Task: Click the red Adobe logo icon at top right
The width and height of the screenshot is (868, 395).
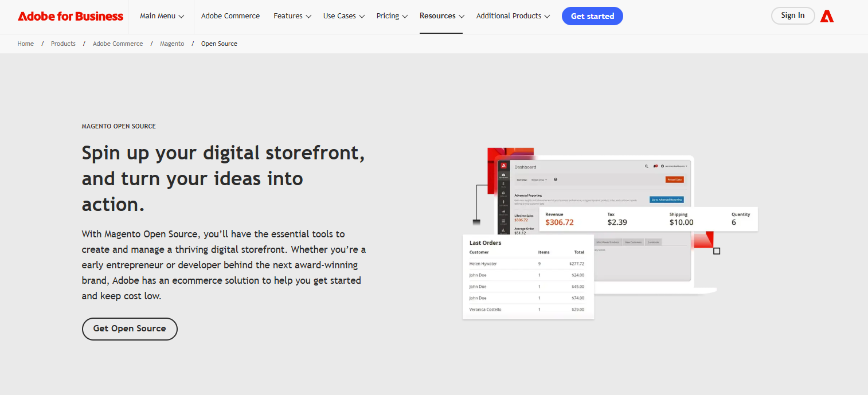Action: tap(827, 16)
